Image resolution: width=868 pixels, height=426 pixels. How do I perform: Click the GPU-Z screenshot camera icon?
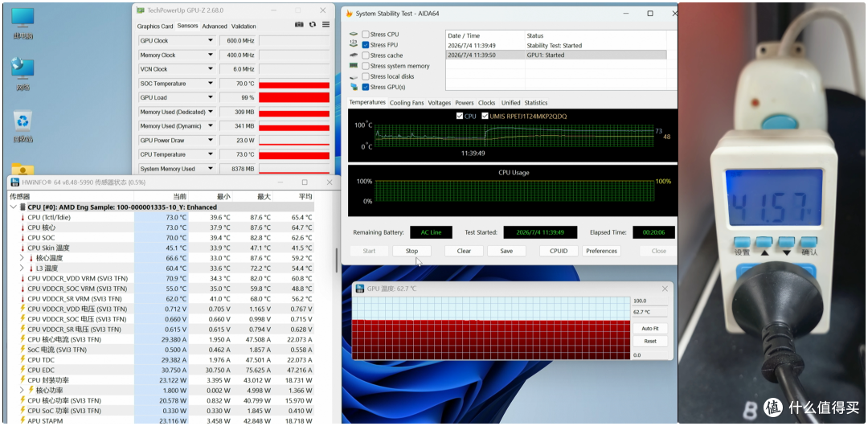[x=299, y=25]
